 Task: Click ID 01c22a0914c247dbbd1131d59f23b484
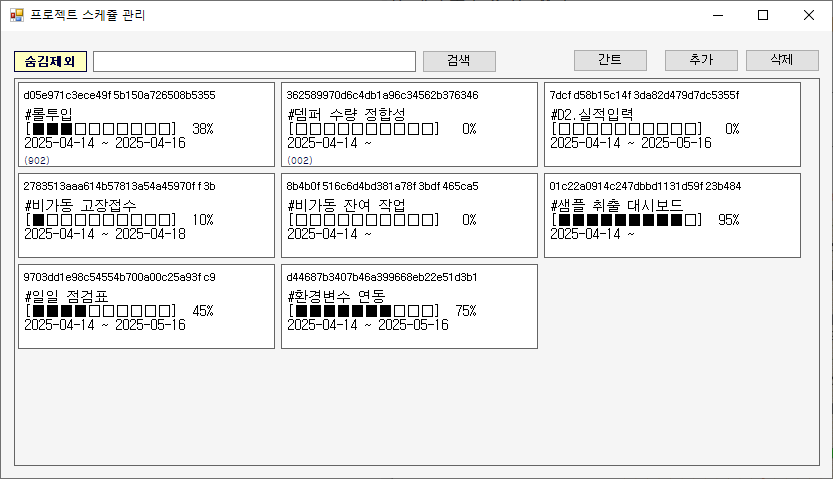coord(645,186)
